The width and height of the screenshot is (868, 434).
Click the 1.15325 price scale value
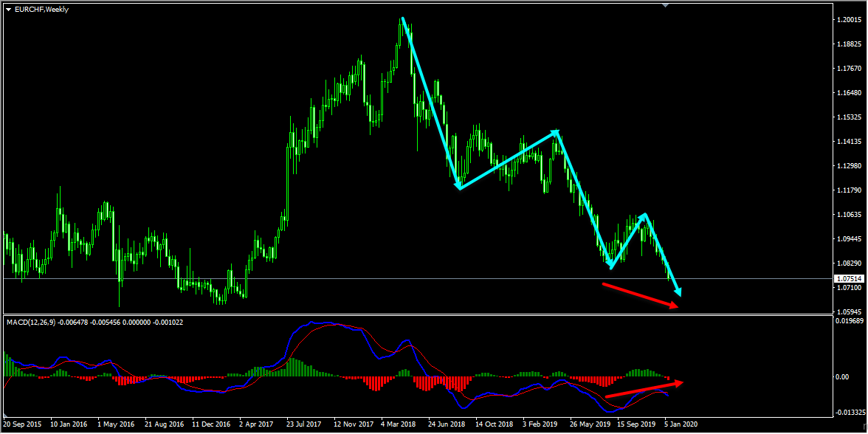(x=850, y=117)
